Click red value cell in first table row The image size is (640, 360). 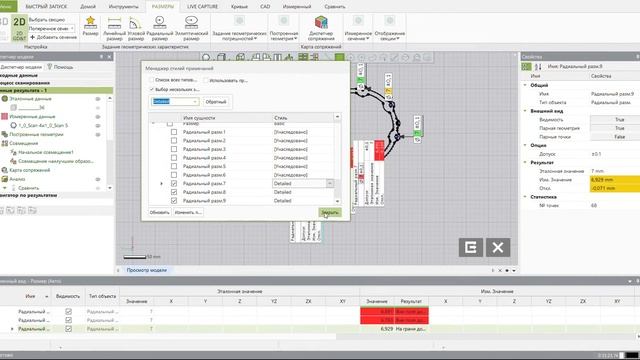click(x=377, y=311)
